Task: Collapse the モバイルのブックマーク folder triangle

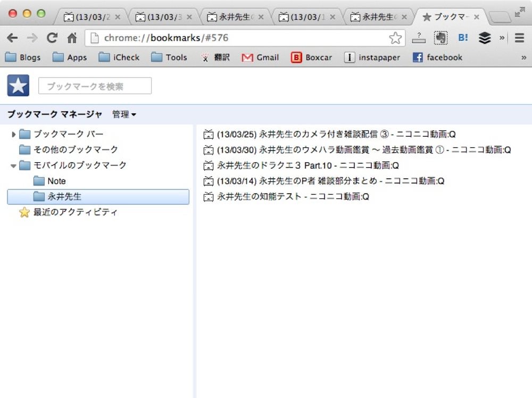Action: click(13, 166)
